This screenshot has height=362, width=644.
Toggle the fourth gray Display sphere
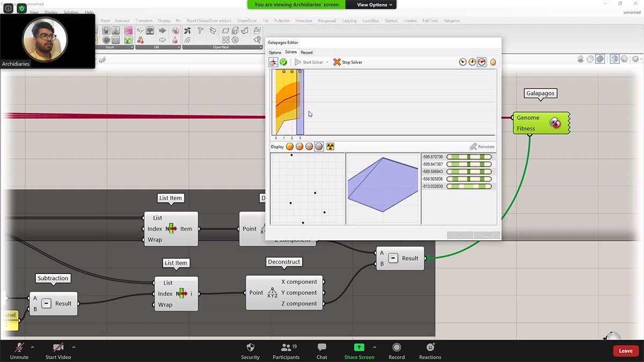[x=319, y=146]
